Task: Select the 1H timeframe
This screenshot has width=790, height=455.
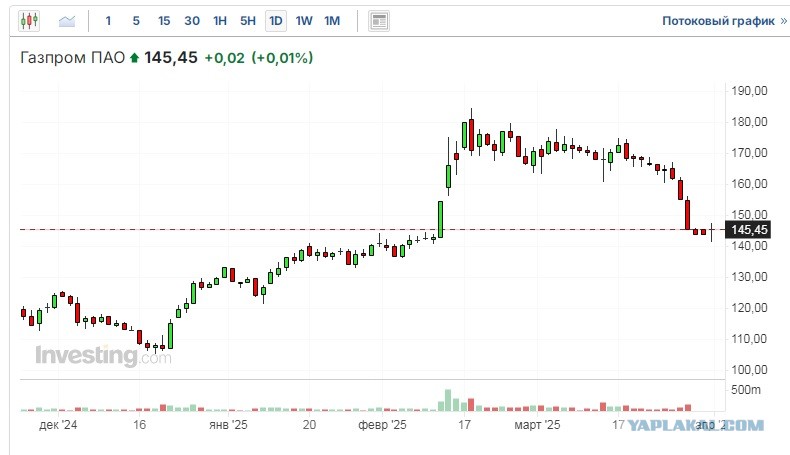Action: coord(220,21)
